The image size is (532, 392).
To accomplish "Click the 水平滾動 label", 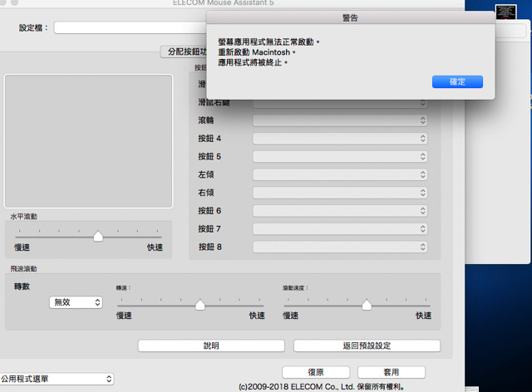I will pos(24,216).
